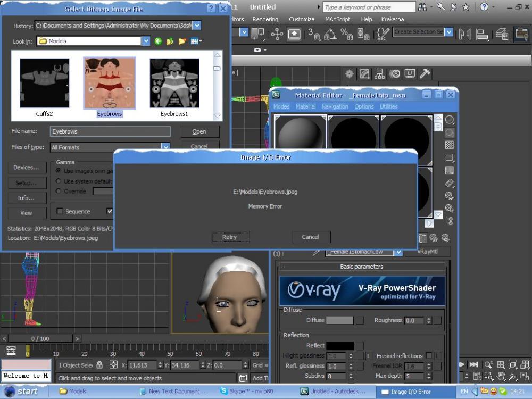Select the Override gamma radio button
The image size is (532, 399).
coord(59,191)
